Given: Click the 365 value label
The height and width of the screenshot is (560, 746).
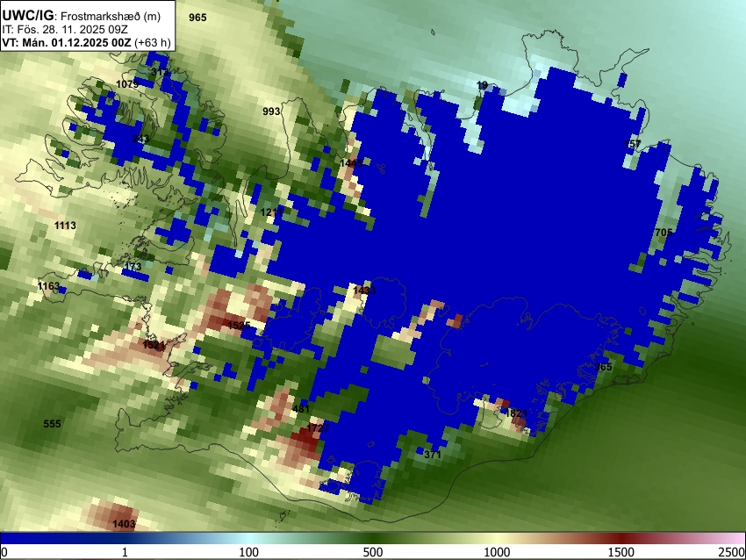Looking at the screenshot, I should (603, 367).
